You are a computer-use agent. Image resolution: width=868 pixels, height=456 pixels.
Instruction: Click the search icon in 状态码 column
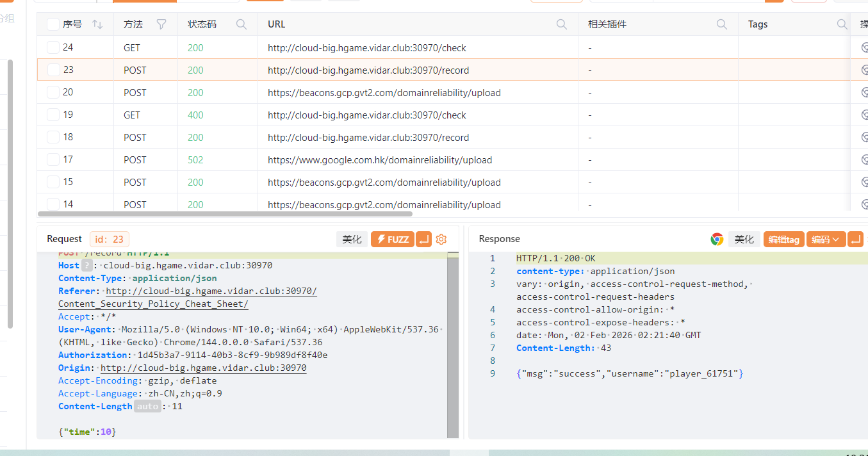[242, 24]
